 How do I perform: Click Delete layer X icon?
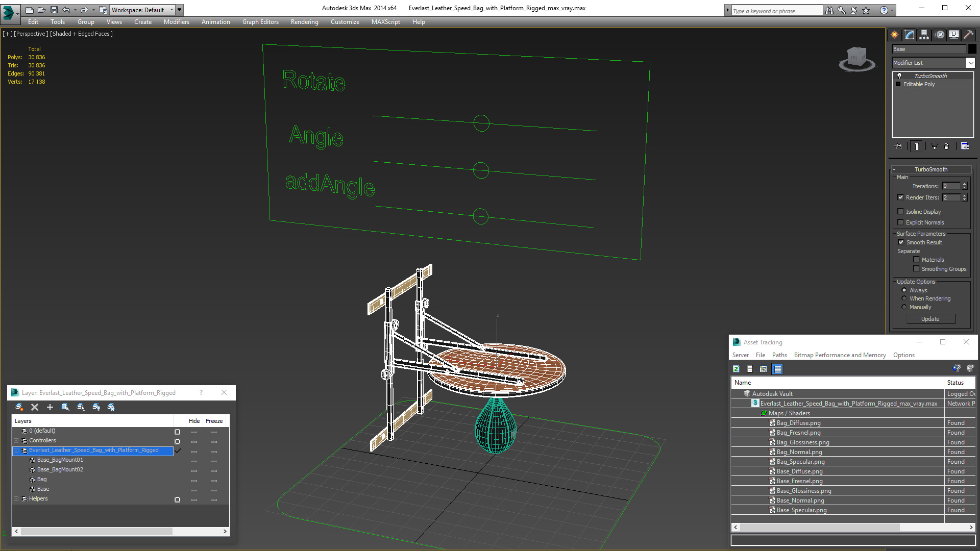[35, 407]
